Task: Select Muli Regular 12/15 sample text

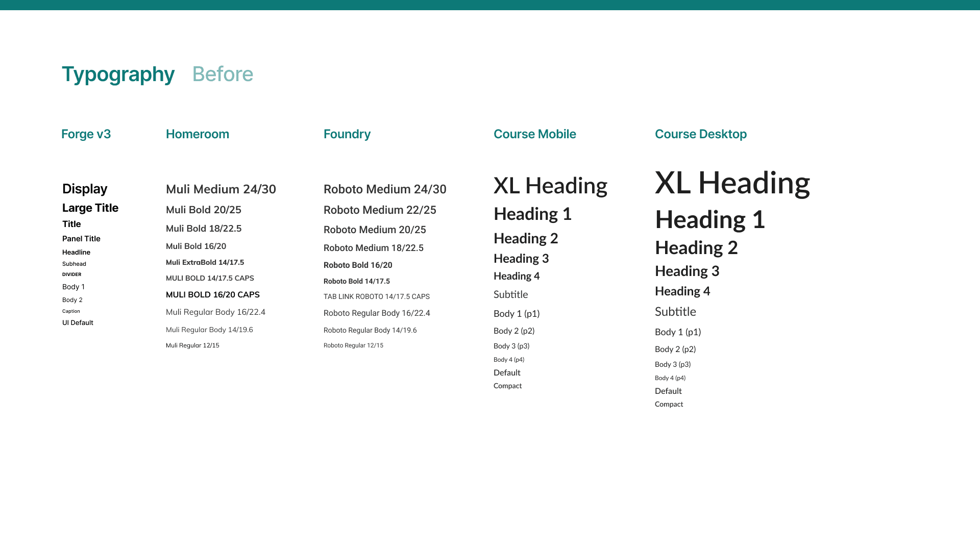Action: (x=192, y=345)
